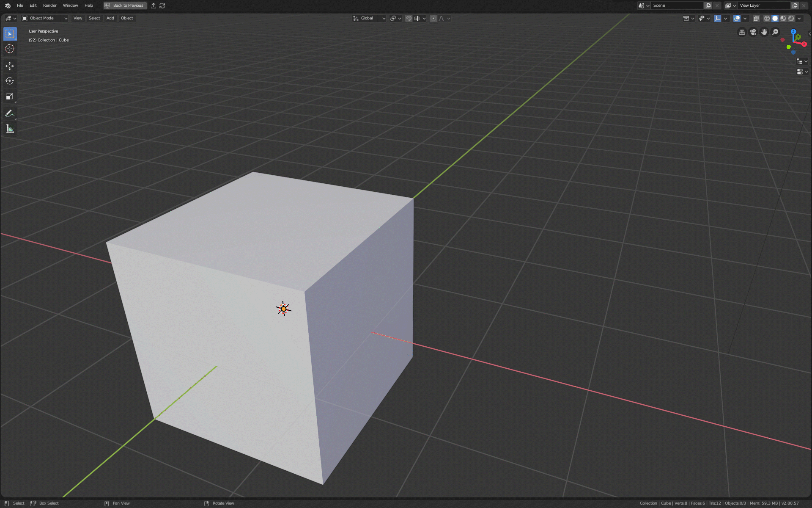Toggle snapping magnet button
Viewport: 812px width, 508px height.
(x=409, y=18)
